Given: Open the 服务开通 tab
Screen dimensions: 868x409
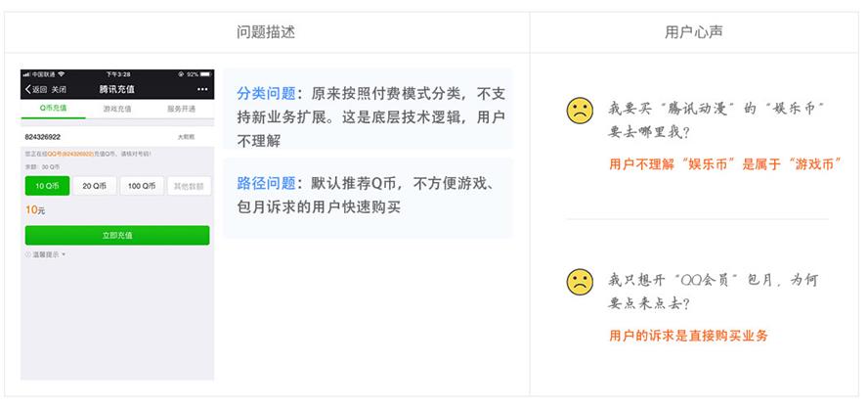Looking at the screenshot, I should 182,109.
